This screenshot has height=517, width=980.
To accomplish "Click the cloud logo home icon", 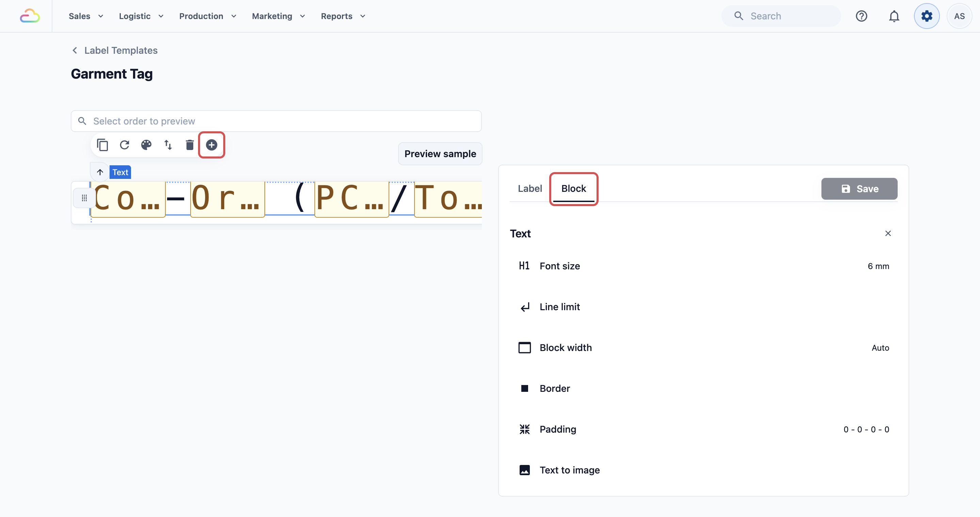I will click(30, 16).
